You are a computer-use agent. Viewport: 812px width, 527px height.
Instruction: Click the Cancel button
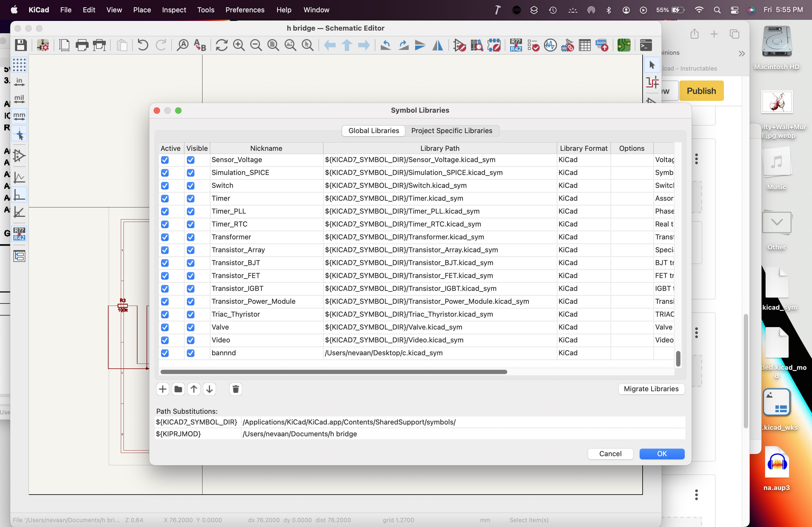610,454
